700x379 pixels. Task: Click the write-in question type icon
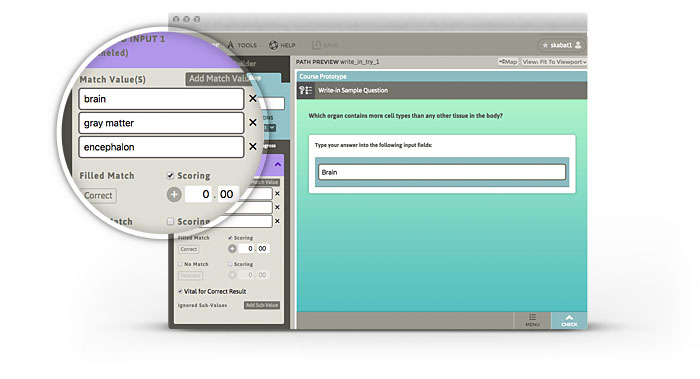click(306, 91)
